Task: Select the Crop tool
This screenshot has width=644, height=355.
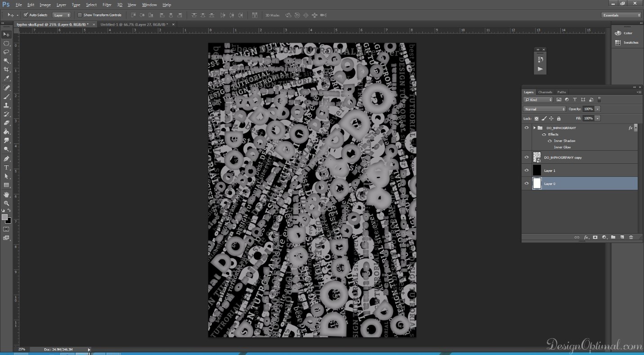Action: pos(6,69)
